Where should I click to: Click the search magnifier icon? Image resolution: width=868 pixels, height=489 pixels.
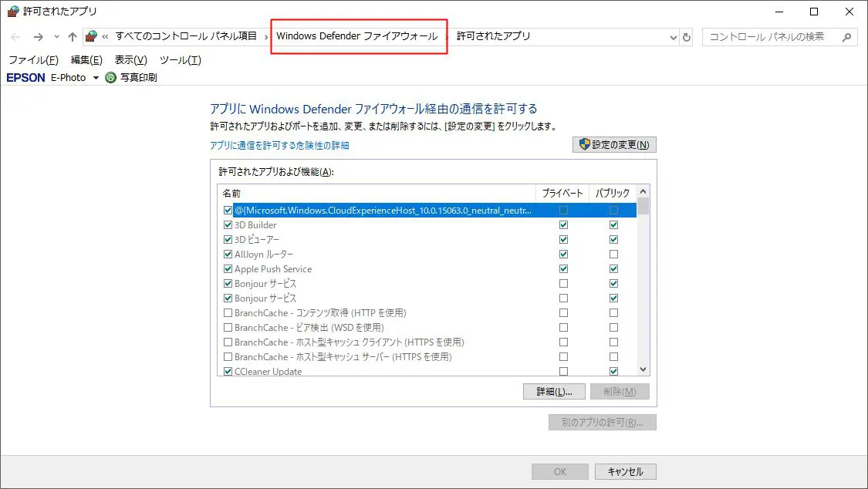tap(846, 37)
